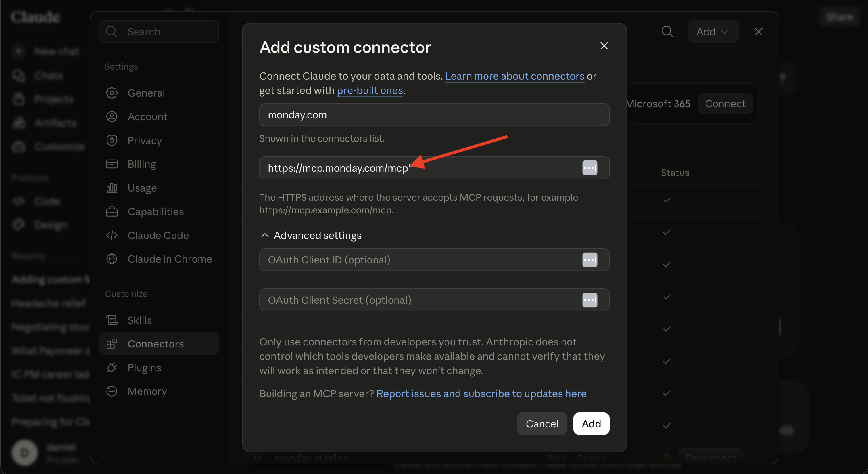
Task: Close the Add custom connector dialog
Action: [x=604, y=46]
